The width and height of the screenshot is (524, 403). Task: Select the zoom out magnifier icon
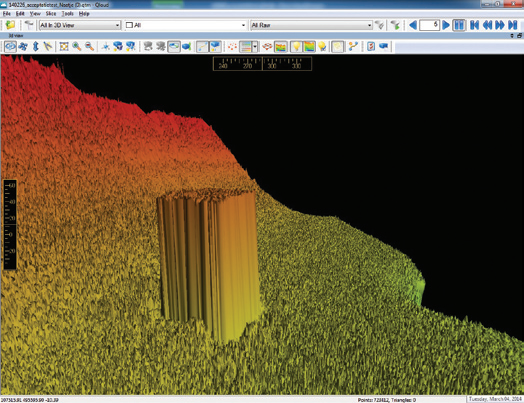[89, 46]
